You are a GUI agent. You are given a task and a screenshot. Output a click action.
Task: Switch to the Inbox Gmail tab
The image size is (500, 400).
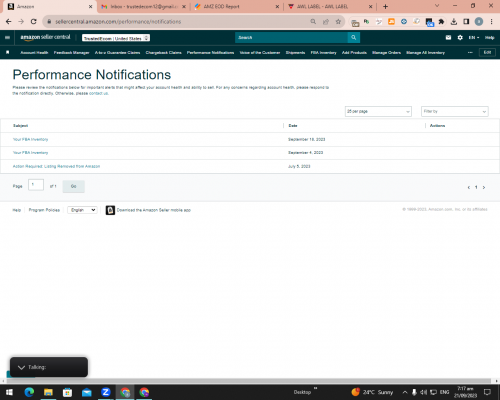coord(143,7)
